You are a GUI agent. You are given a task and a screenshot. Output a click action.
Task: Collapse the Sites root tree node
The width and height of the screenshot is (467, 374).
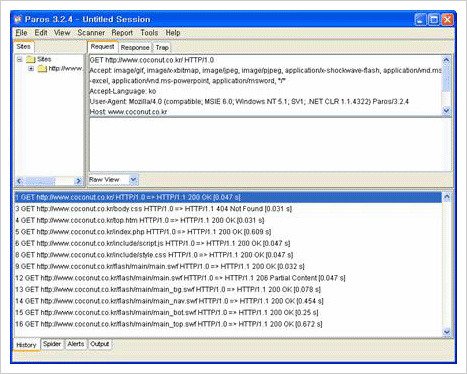coord(20,60)
